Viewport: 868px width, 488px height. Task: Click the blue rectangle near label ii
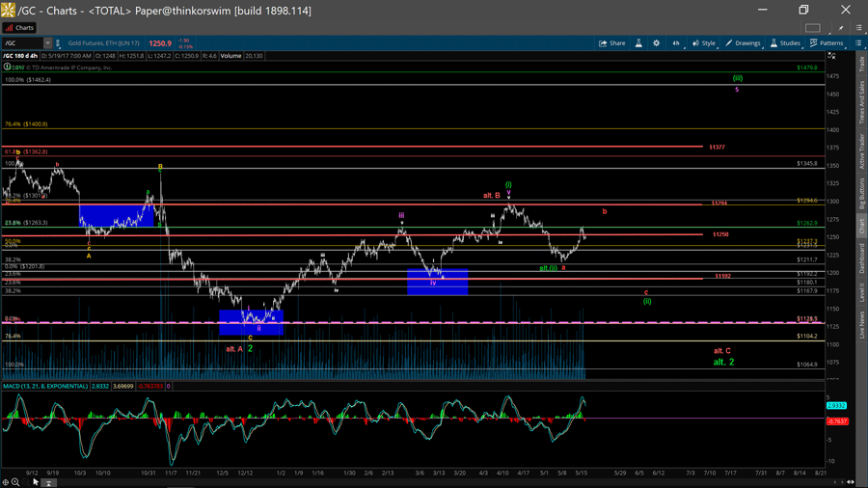point(251,322)
